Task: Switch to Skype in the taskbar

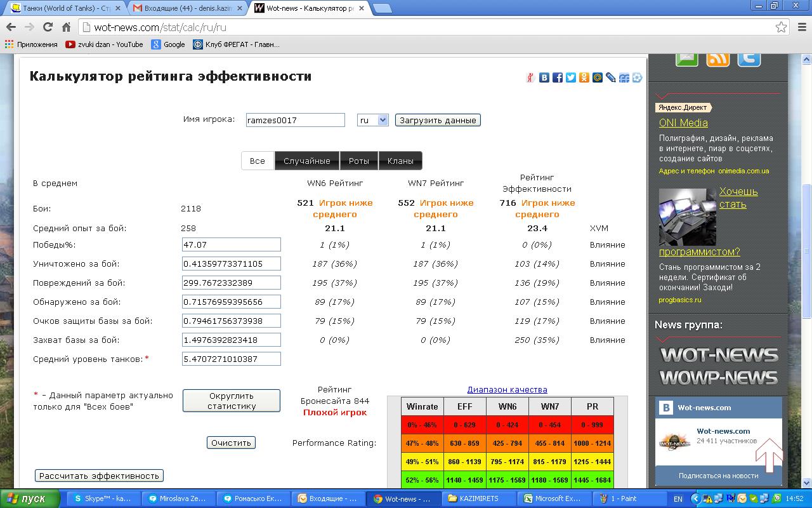Action: coord(103,498)
